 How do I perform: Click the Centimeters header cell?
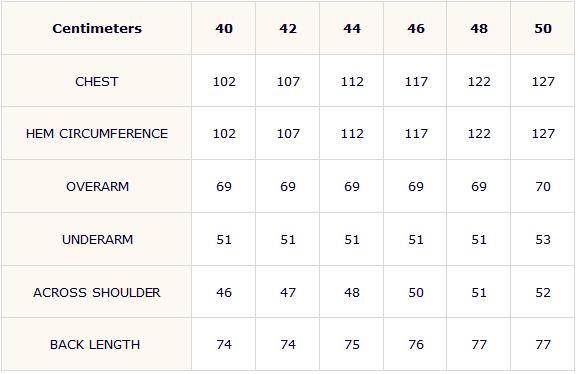pos(97,29)
